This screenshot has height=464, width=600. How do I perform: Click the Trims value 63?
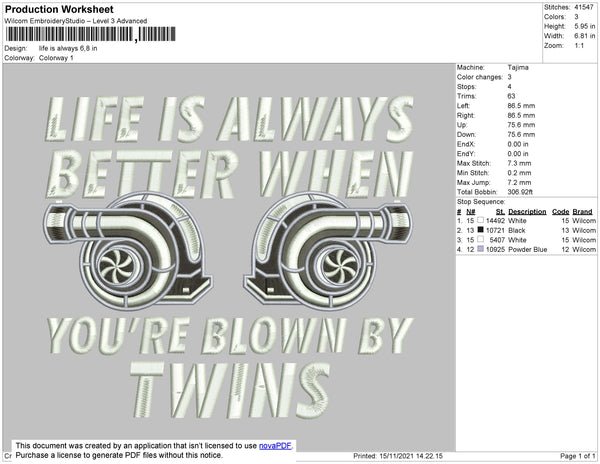click(x=511, y=96)
